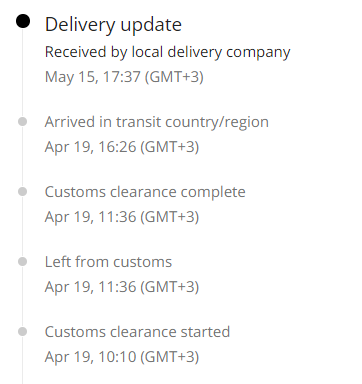Click Customs clearance started entry

coord(137,332)
